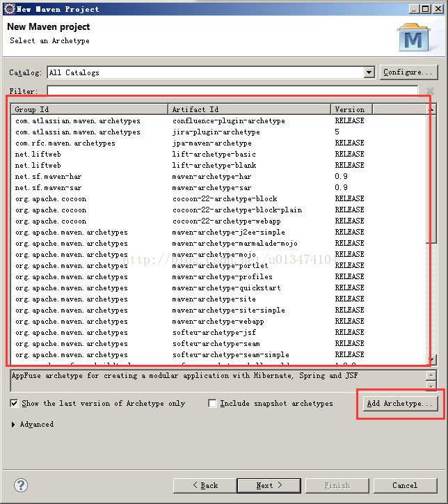Select softeu-archetype-jsf row
This screenshot has height=504, width=448.
pyautogui.click(x=219, y=332)
